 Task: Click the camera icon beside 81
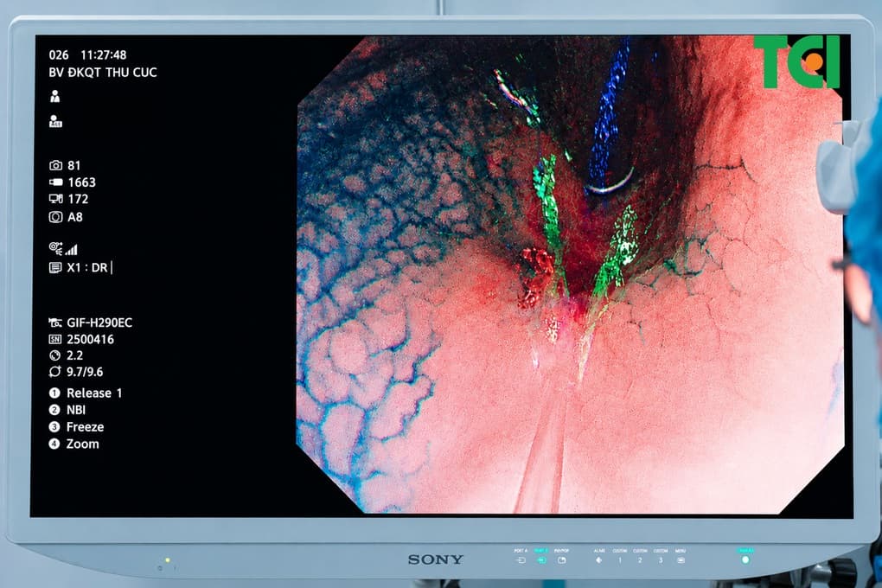click(x=55, y=165)
